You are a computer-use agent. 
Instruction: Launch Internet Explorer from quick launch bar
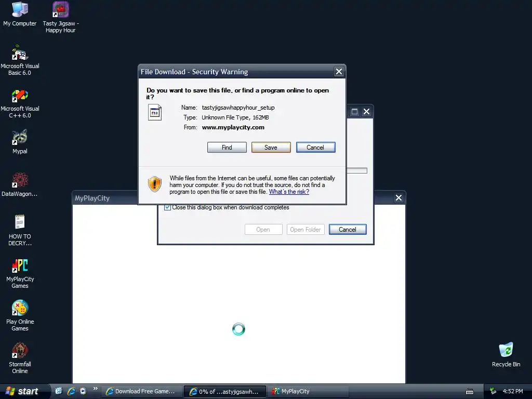coord(71,391)
